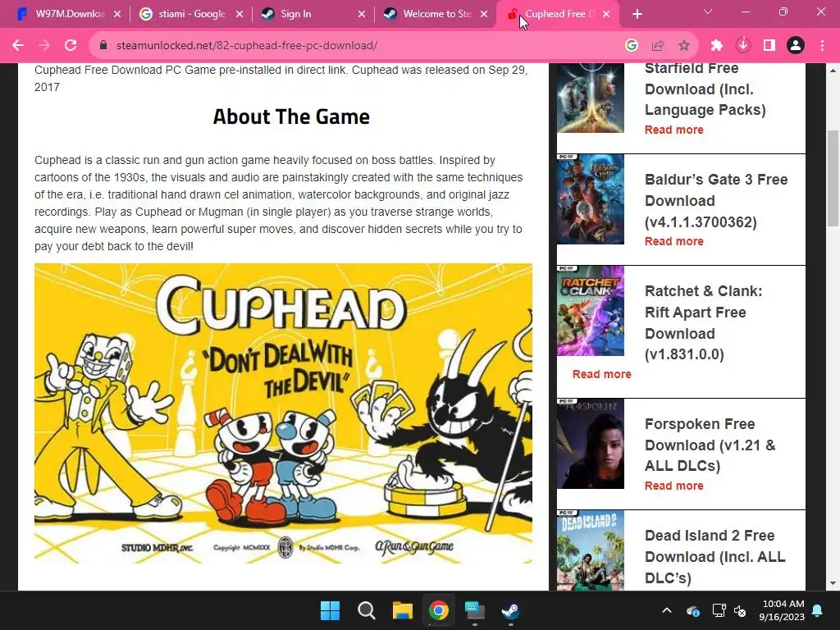Screen dimensions: 840x630
Task: Switch to the W97M.Downloader tab
Action: [69, 14]
